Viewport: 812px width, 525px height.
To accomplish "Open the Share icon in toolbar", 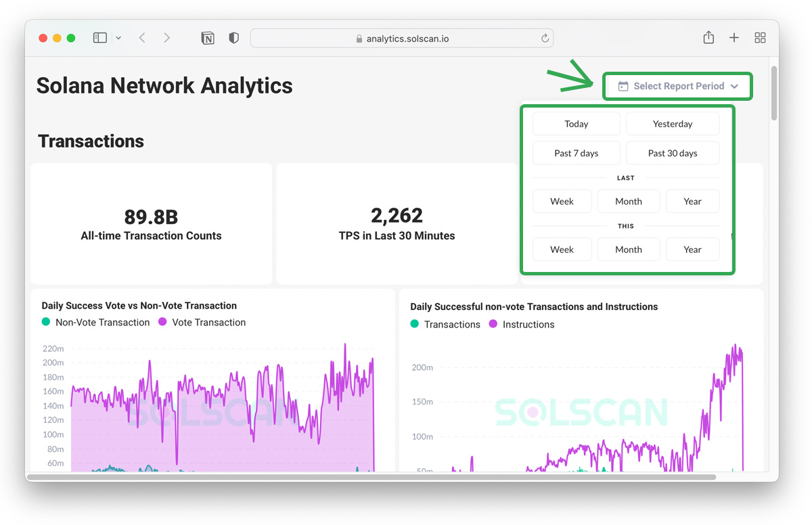I will tap(708, 38).
